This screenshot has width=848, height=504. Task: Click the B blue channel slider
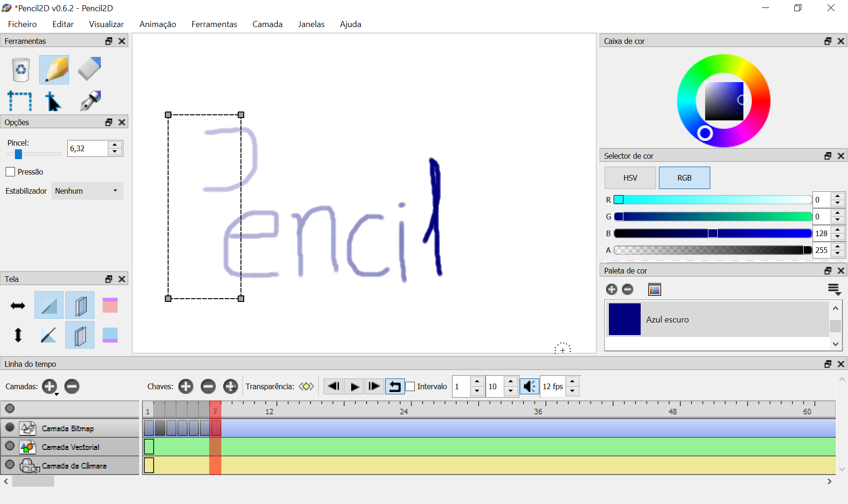point(713,233)
